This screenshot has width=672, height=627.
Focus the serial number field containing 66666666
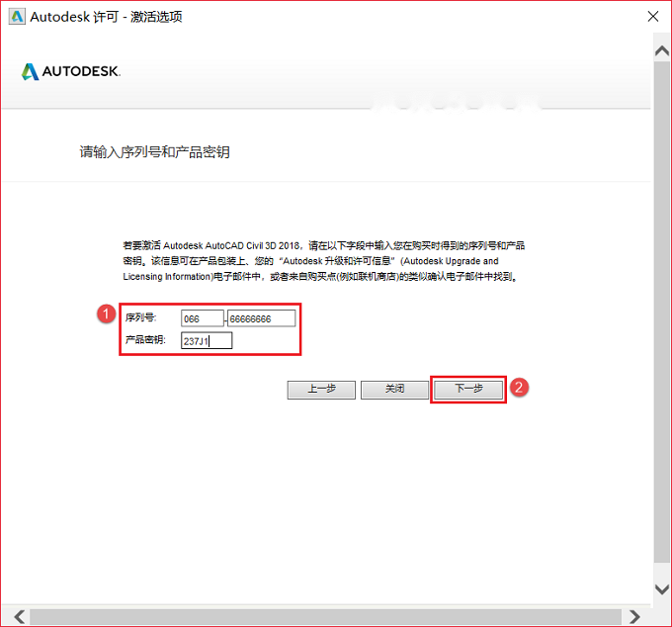(x=262, y=318)
